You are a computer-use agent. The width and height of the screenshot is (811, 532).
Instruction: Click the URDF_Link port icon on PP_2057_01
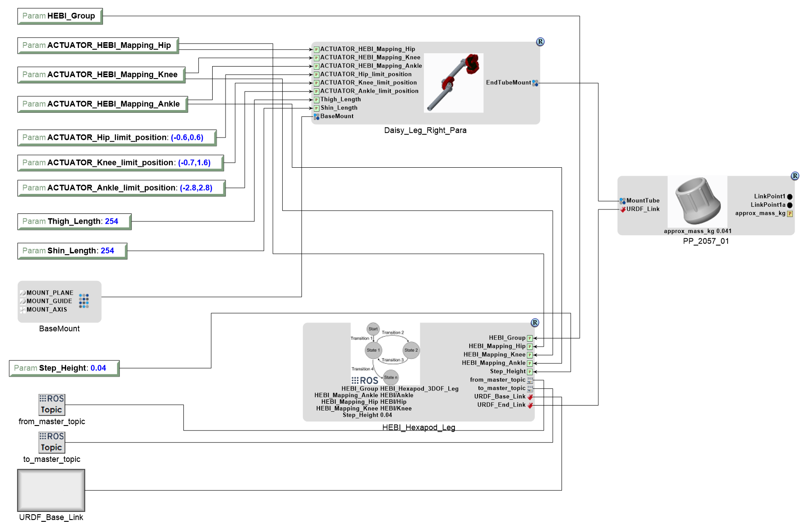pyautogui.click(x=623, y=209)
